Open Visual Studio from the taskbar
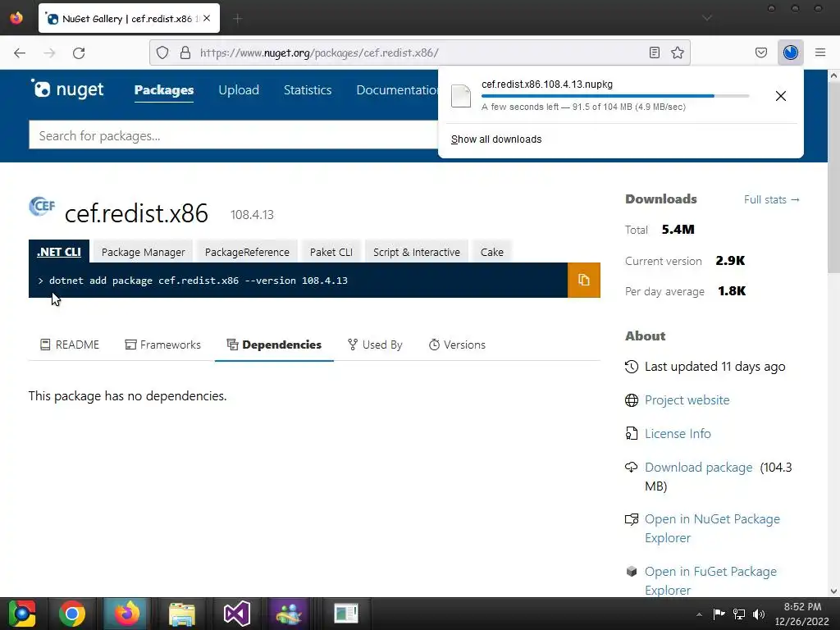840x630 pixels. coord(237,614)
